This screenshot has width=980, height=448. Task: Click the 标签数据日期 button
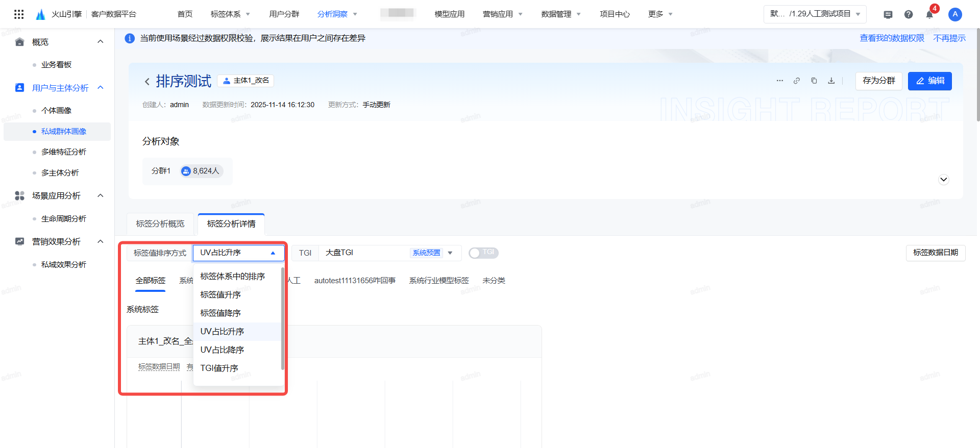[x=936, y=253]
